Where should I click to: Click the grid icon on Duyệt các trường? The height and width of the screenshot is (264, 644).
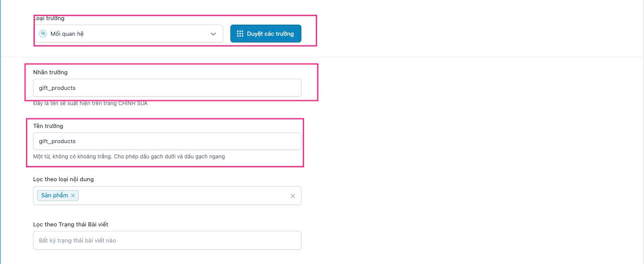point(240,34)
